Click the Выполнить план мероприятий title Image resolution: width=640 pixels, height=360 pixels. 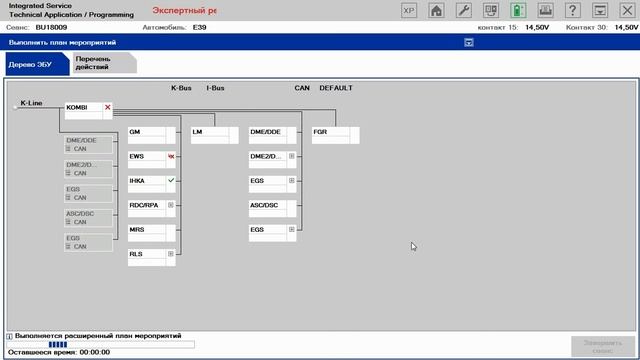coord(62,42)
